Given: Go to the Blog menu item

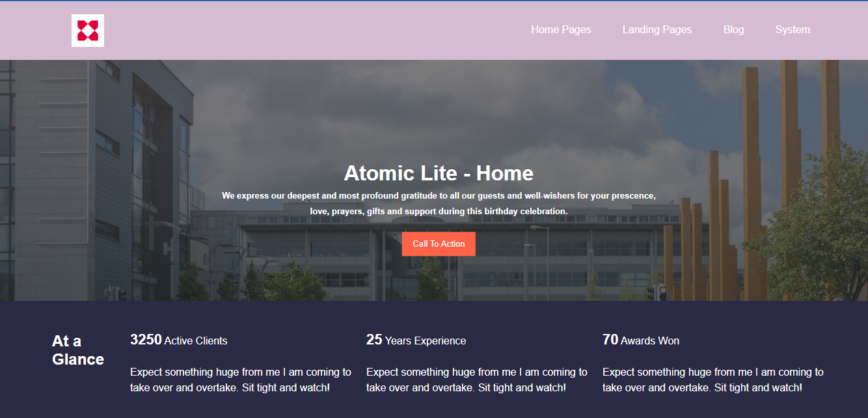Looking at the screenshot, I should coord(733,29).
